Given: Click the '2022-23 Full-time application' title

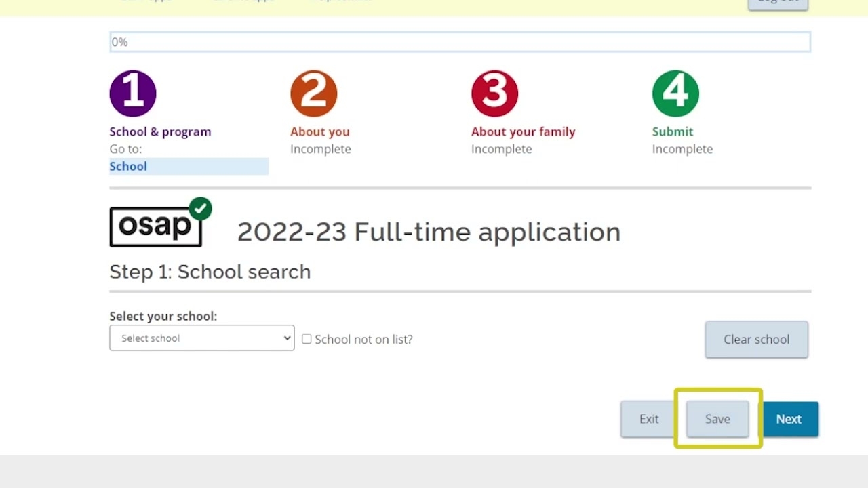Looking at the screenshot, I should 429,232.
